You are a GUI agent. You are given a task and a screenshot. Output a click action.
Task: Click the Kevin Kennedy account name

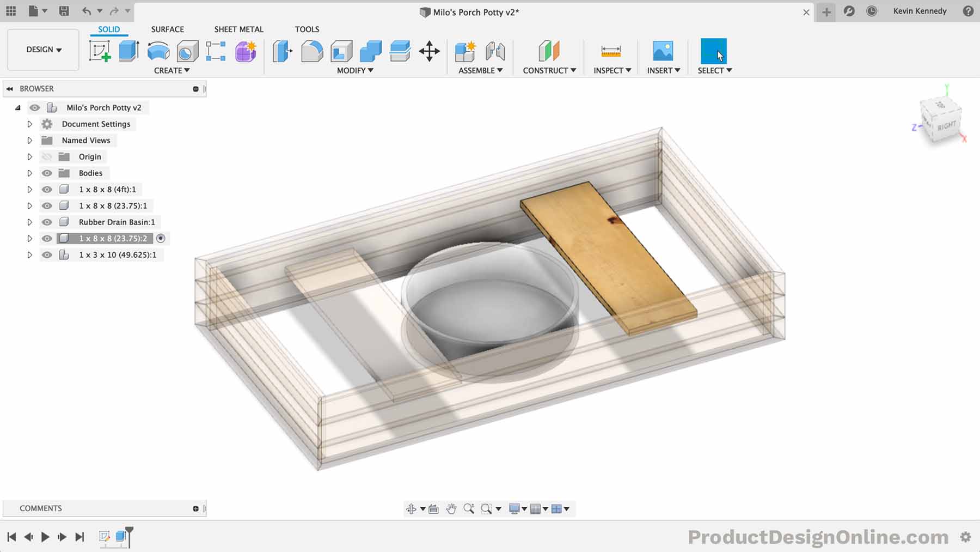920,11
